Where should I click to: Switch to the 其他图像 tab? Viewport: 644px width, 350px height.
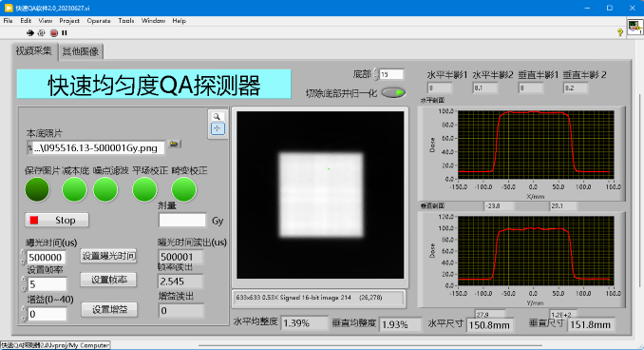point(81,51)
